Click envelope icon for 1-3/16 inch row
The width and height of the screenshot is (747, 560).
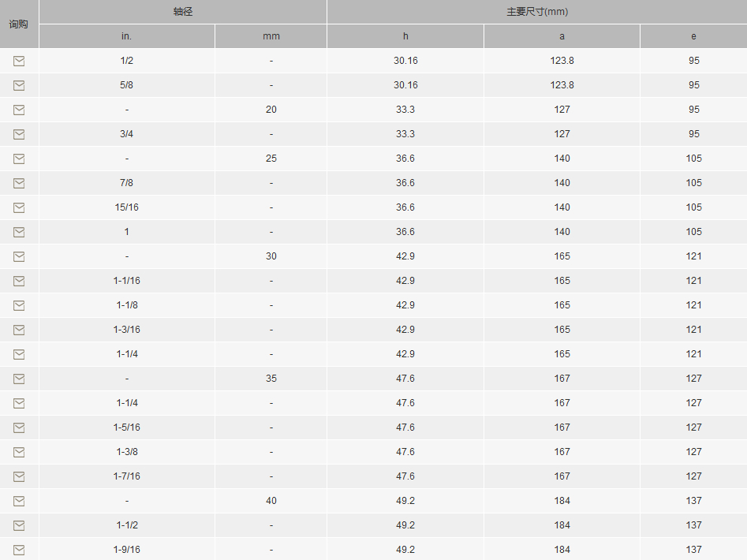[19, 330]
